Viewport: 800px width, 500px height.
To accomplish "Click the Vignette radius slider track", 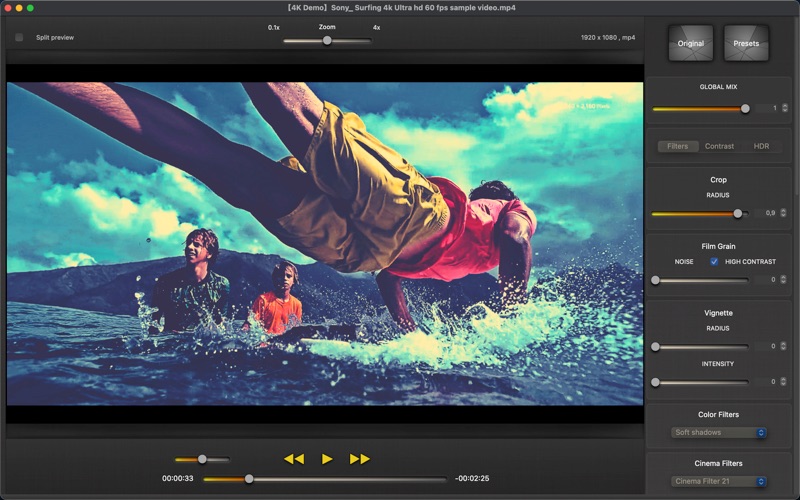I will (x=700, y=347).
